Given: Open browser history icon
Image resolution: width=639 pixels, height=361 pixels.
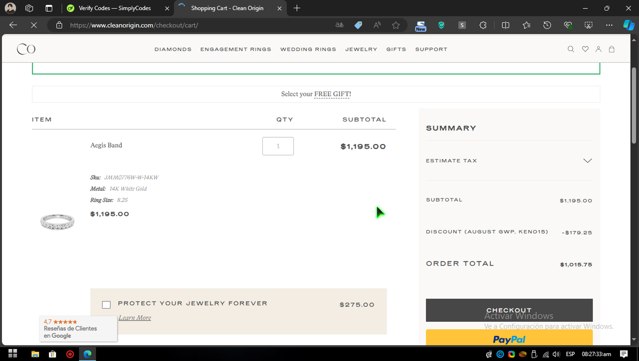Looking at the screenshot, I should coord(547,25).
